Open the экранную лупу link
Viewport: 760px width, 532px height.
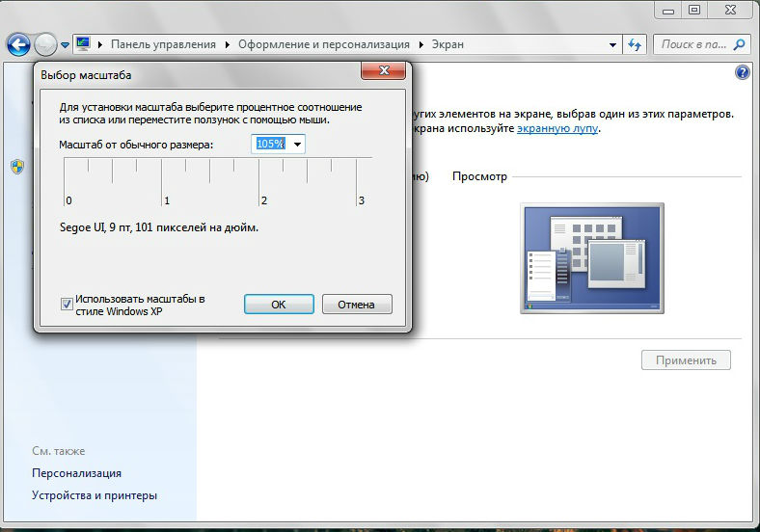pos(557,128)
